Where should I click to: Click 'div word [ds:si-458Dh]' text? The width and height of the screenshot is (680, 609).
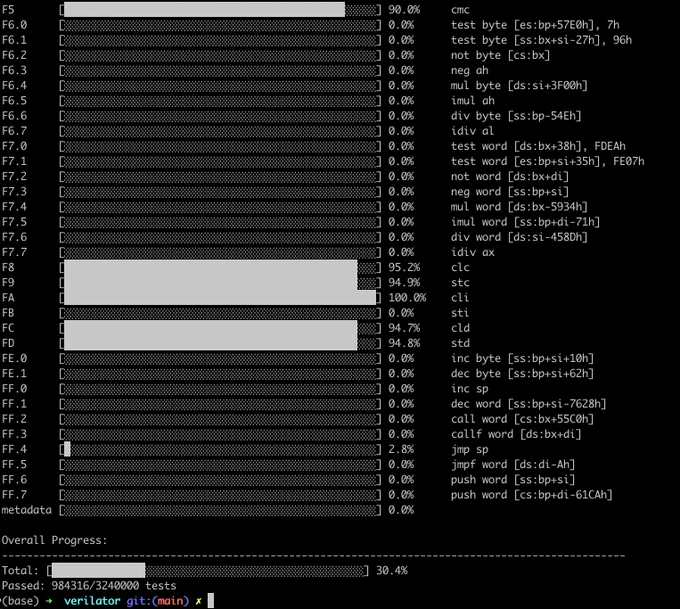click(x=519, y=237)
